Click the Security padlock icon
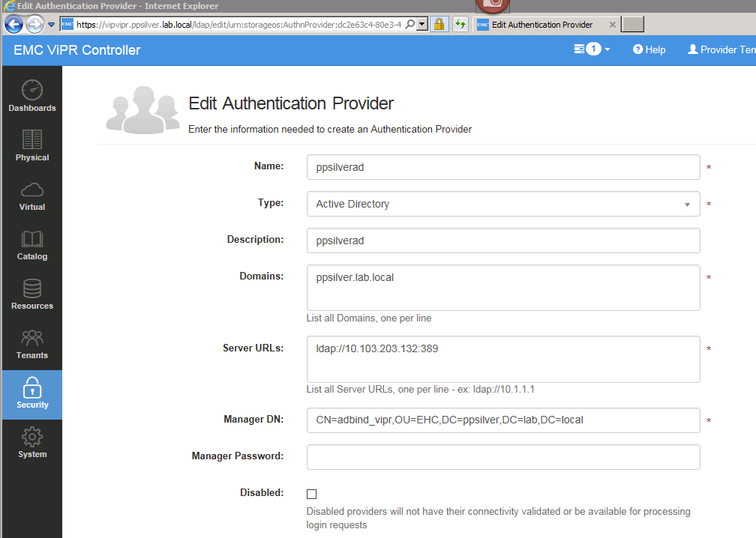Image resolution: width=756 pixels, height=538 pixels. (x=31, y=393)
